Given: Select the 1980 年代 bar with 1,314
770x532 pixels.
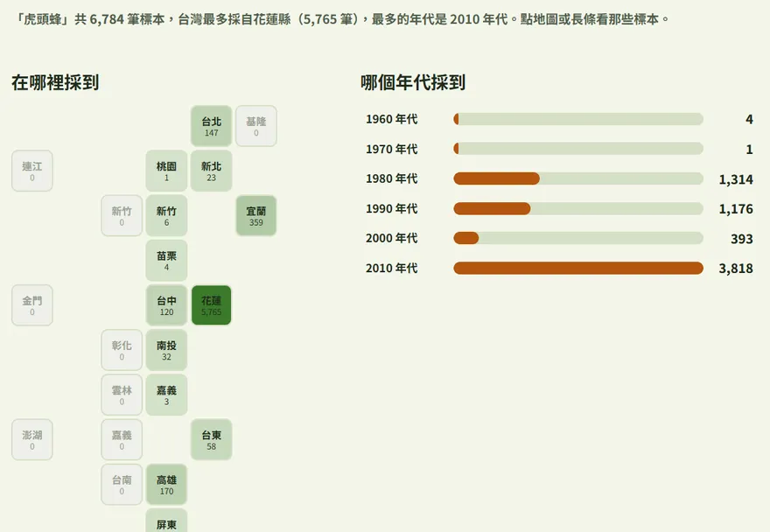Looking at the screenshot, I should [578, 178].
